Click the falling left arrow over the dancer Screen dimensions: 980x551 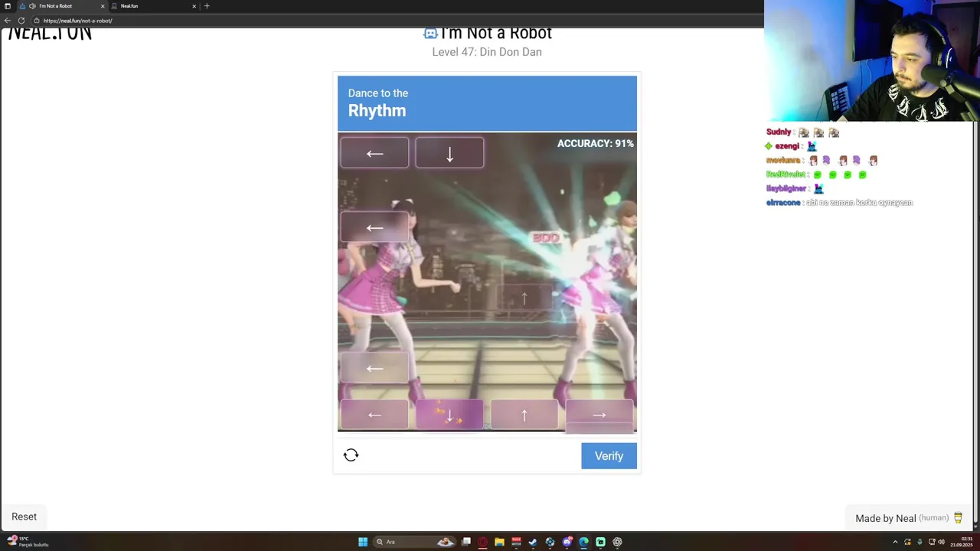coord(374,227)
